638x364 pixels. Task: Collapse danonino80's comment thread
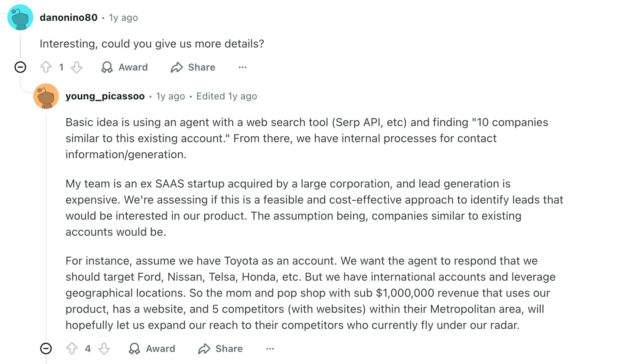(20, 67)
